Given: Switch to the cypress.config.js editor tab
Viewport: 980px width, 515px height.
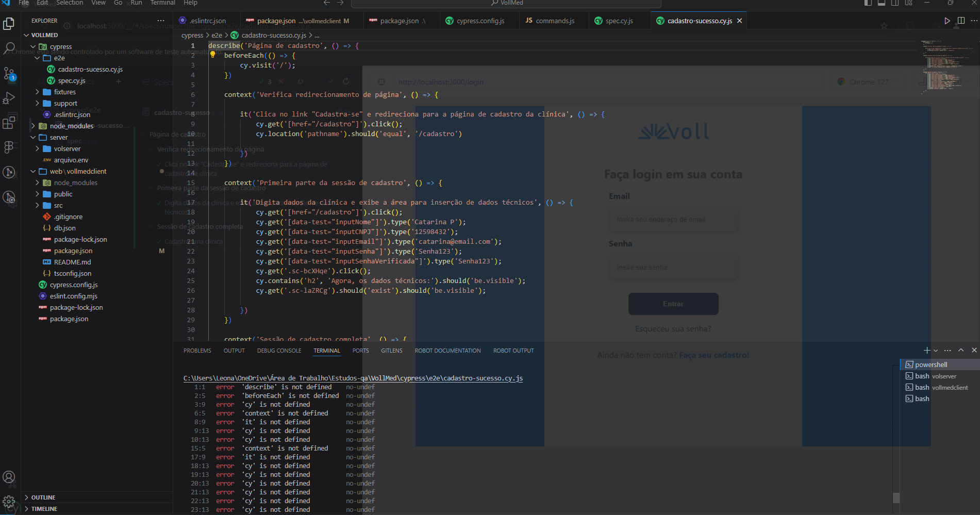Looking at the screenshot, I should 480,21.
